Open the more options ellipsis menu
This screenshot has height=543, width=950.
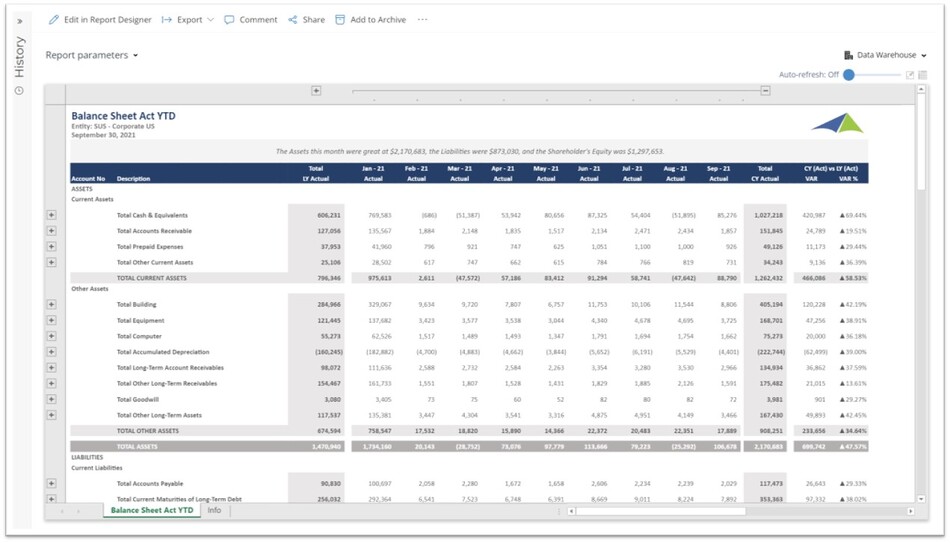pos(422,20)
